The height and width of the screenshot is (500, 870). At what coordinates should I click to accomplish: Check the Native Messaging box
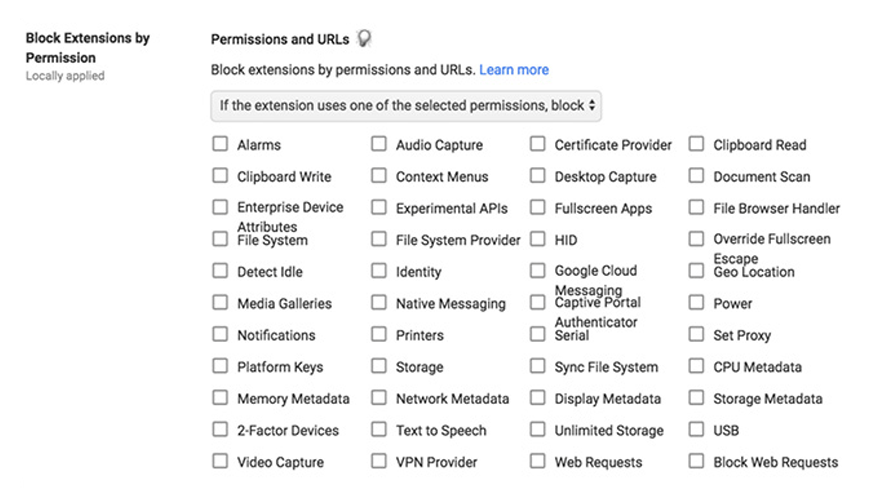coord(379,302)
